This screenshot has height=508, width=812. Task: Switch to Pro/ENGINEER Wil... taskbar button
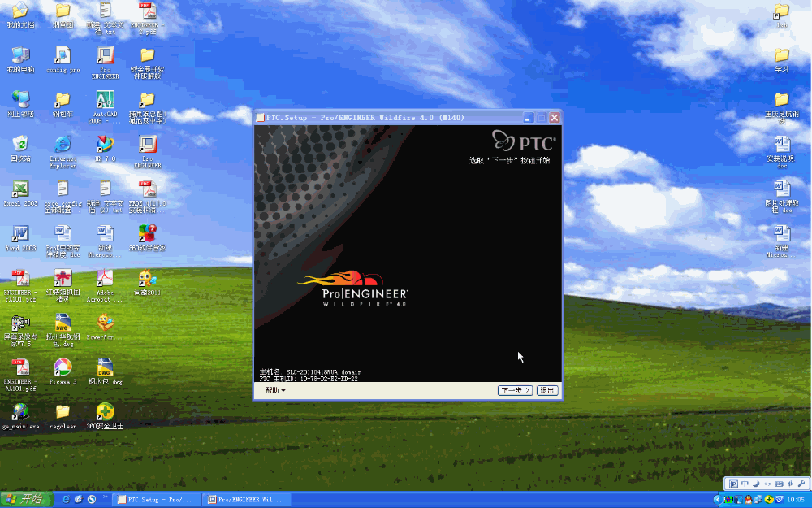pyautogui.click(x=247, y=500)
